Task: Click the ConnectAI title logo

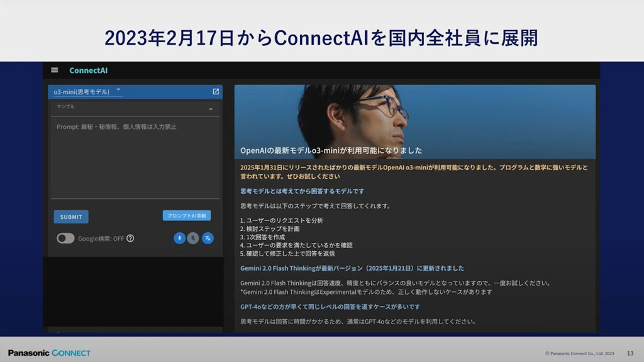Action: point(88,71)
